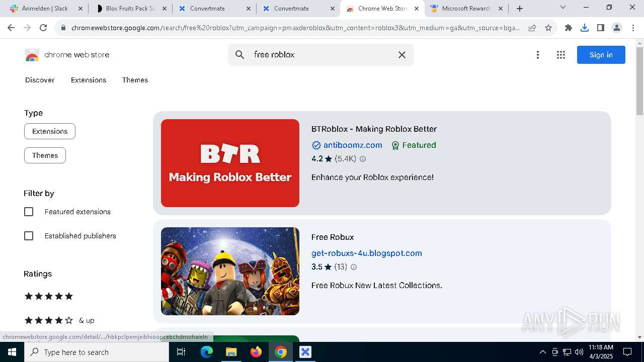Viewport: 644px width, 362px height.
Task: Click the Windows search box
Action: [97, 352]
